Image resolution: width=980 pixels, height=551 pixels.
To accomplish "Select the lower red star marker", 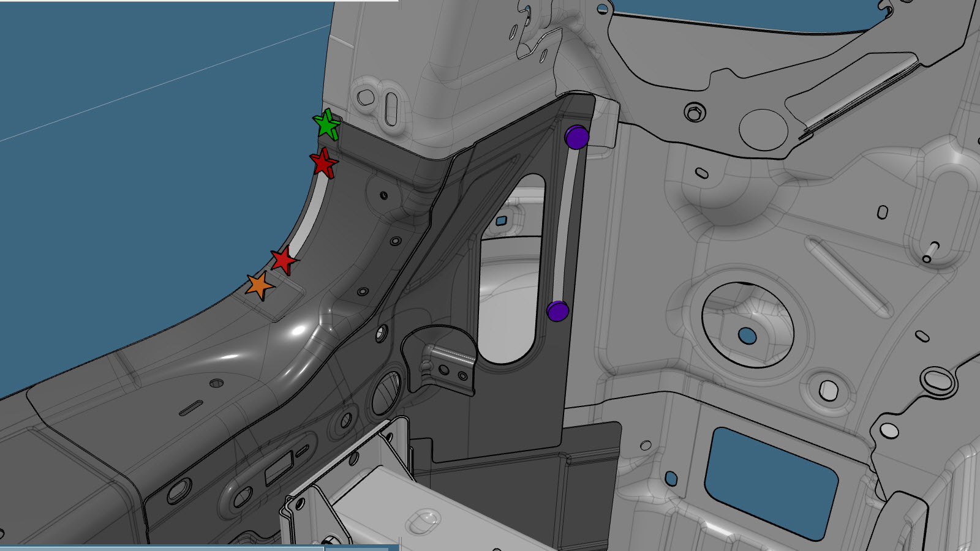I will (284, 260).
